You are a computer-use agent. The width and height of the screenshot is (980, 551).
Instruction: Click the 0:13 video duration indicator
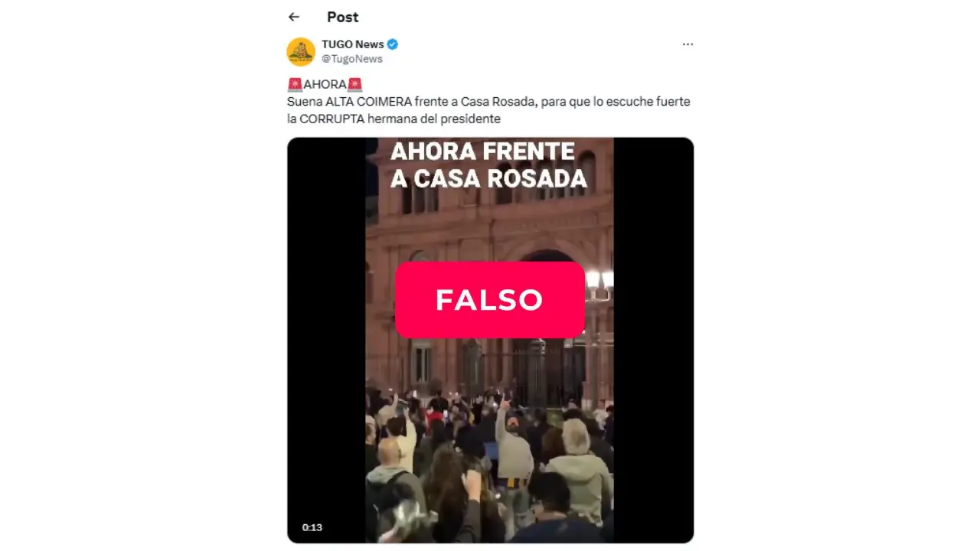pos(312,527)
